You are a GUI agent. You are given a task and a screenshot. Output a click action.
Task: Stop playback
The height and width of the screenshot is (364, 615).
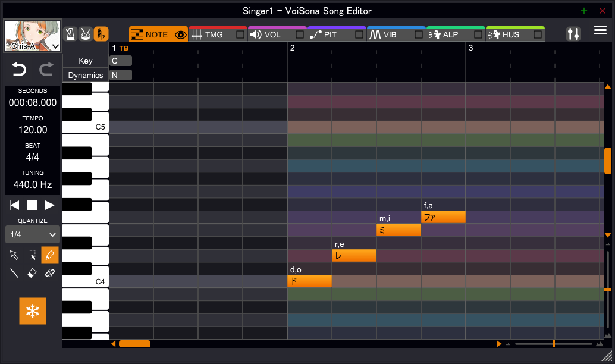pyautogui.click(x=32, y=205)
